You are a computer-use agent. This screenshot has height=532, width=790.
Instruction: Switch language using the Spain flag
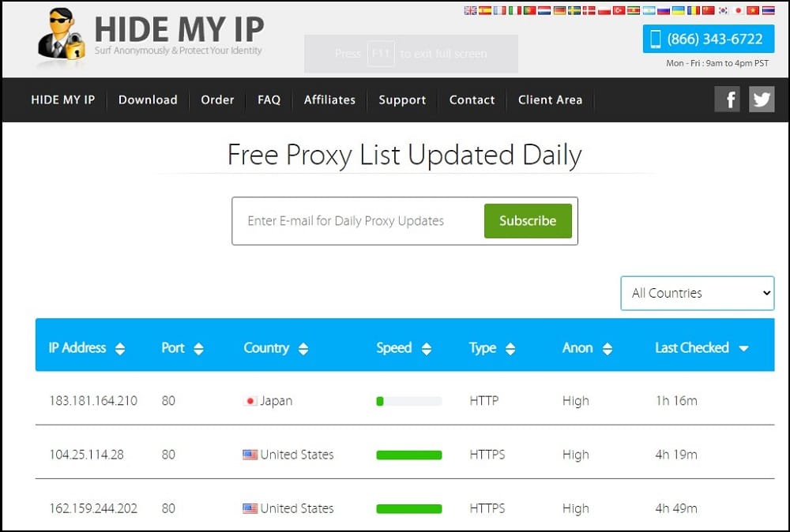point(485,10)
